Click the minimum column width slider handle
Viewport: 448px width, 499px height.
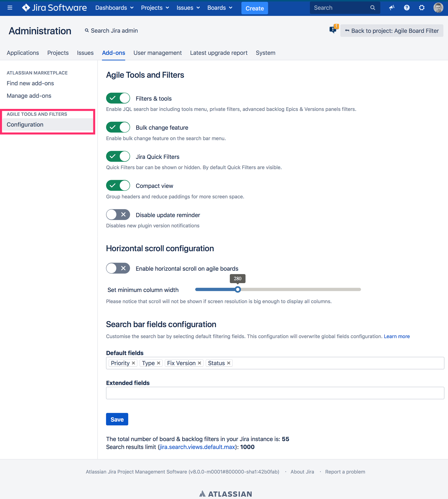coord(238,289)
